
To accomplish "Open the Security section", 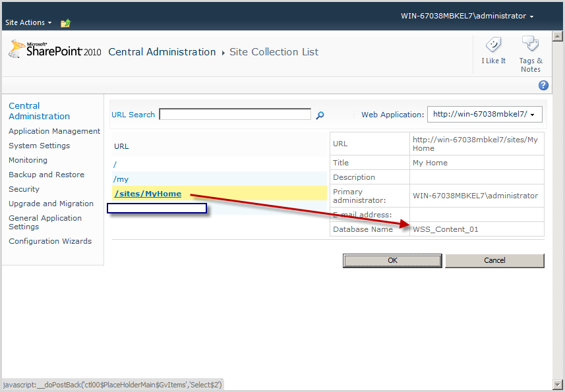I will coord(24,189).
